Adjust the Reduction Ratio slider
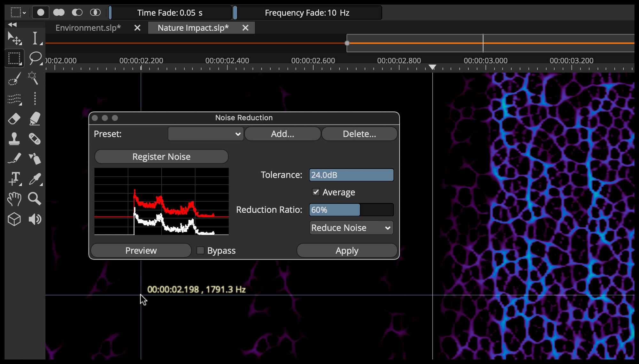Image resolution: width=639 pixels, height=364 pixels. pos(351,210)
